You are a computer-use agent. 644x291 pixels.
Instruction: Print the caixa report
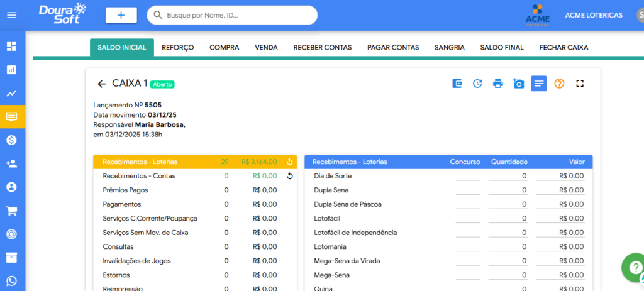[x=498, y=84]
